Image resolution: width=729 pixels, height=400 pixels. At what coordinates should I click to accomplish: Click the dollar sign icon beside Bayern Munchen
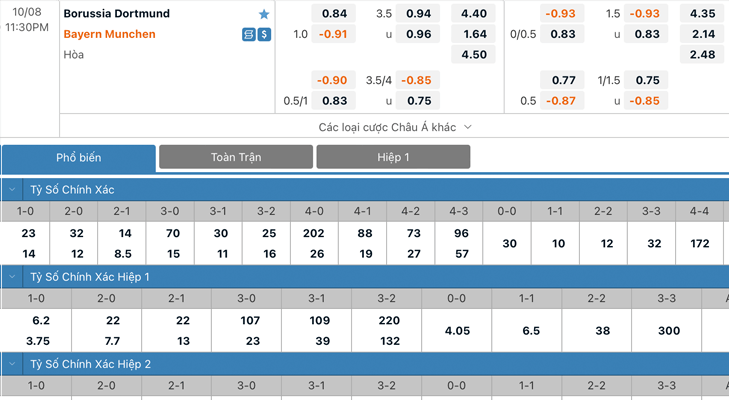coord(264,34)
